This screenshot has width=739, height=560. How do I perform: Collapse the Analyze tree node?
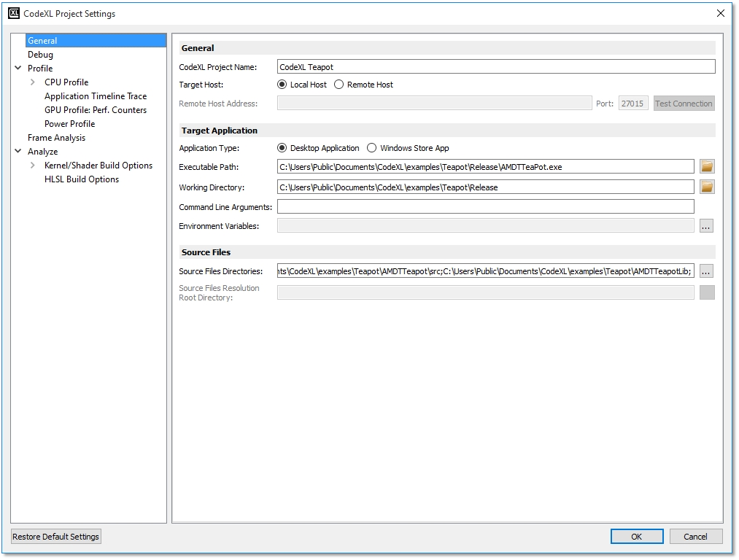pyautogui.click(x=18, y=151)
